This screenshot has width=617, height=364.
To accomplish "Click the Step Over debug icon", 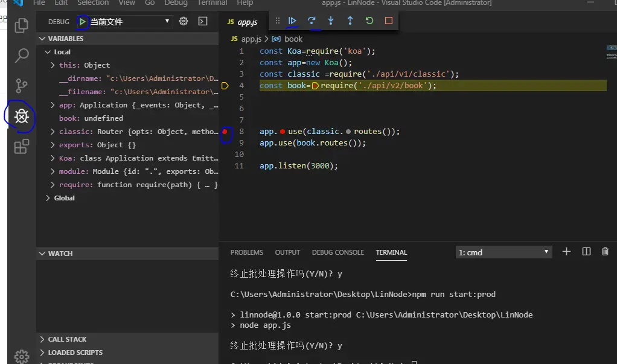I will 312,21.
